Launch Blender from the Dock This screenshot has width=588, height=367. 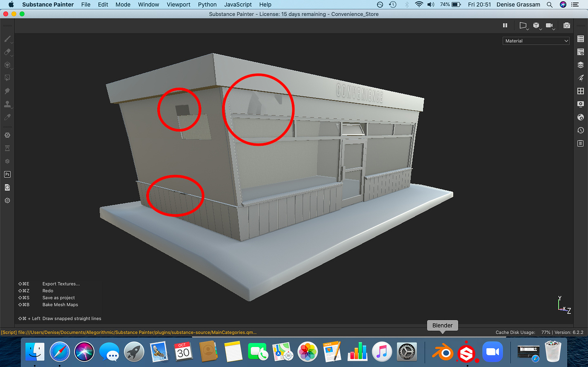[x=442, y=352]
